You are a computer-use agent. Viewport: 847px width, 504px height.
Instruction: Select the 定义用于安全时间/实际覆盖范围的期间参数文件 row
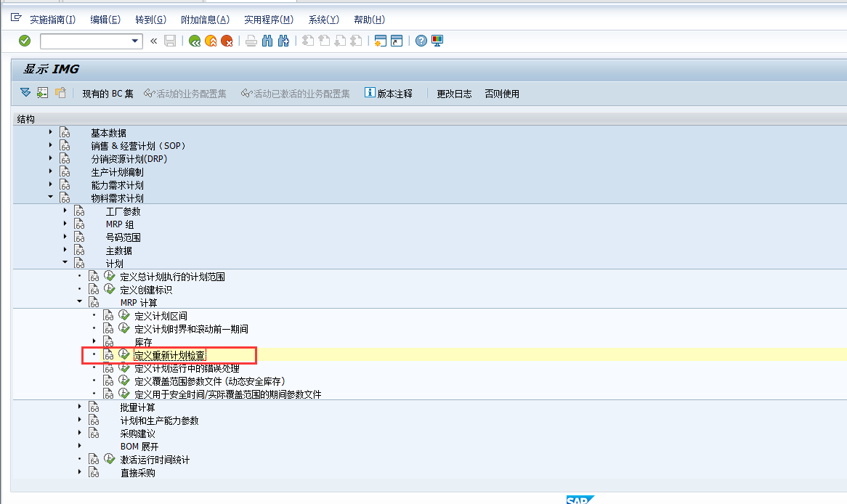point(228,394)
